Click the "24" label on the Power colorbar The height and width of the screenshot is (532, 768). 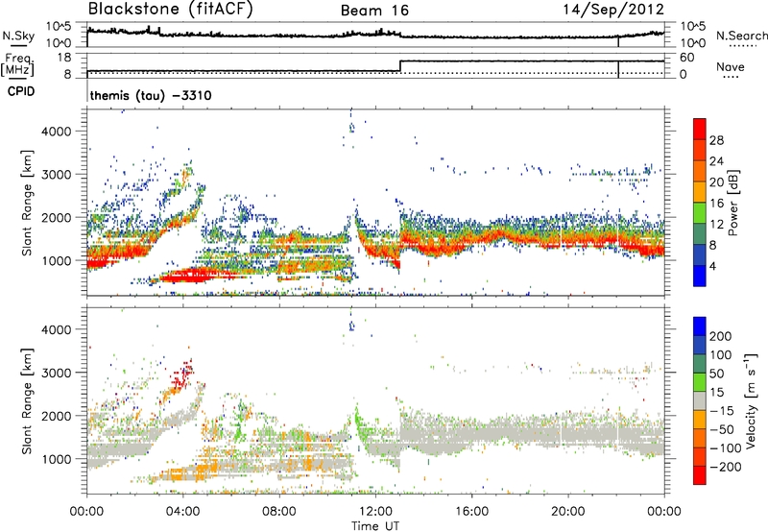pos(716,161)
